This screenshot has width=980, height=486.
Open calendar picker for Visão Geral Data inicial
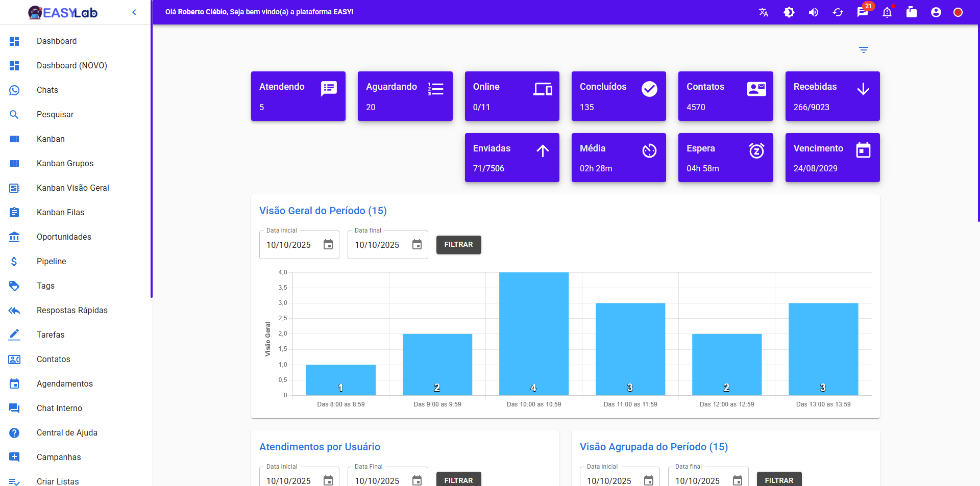coord(328,245)
